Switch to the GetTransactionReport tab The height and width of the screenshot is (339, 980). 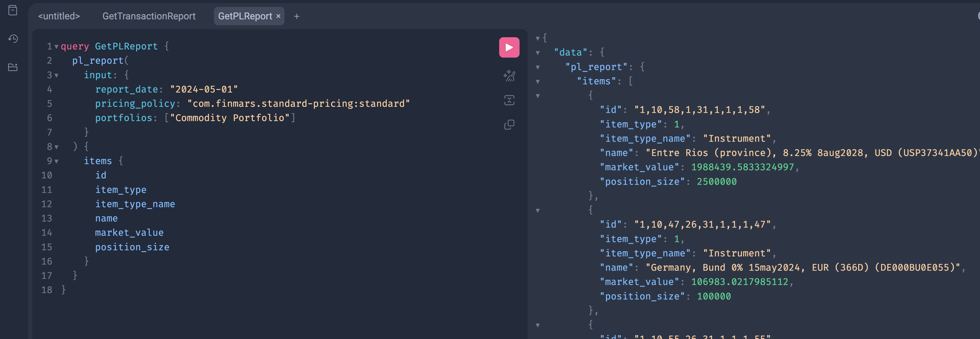coord(149,16)
